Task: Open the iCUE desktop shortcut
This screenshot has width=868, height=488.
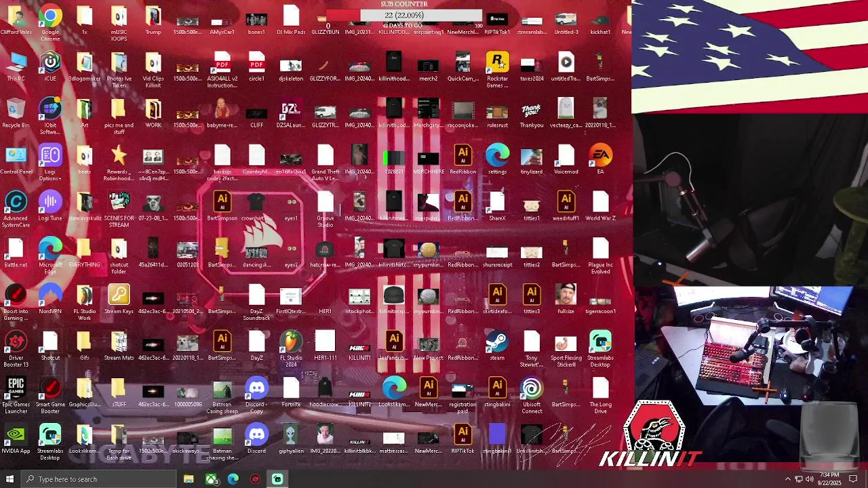Action: pos(50,68)
